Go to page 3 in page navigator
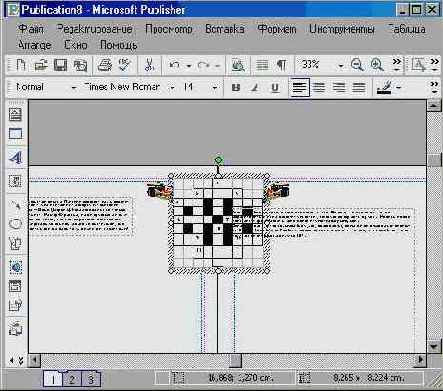 (90, 379)
